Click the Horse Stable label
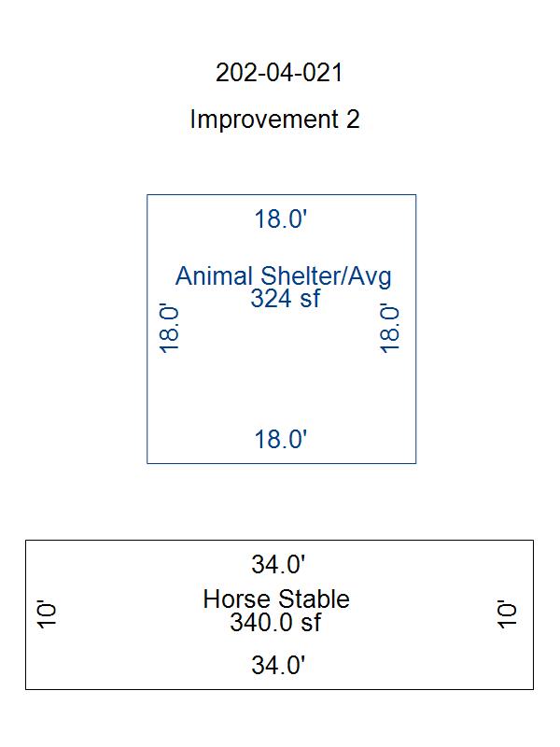Viewport: 560px width, 747px height. 276,599
